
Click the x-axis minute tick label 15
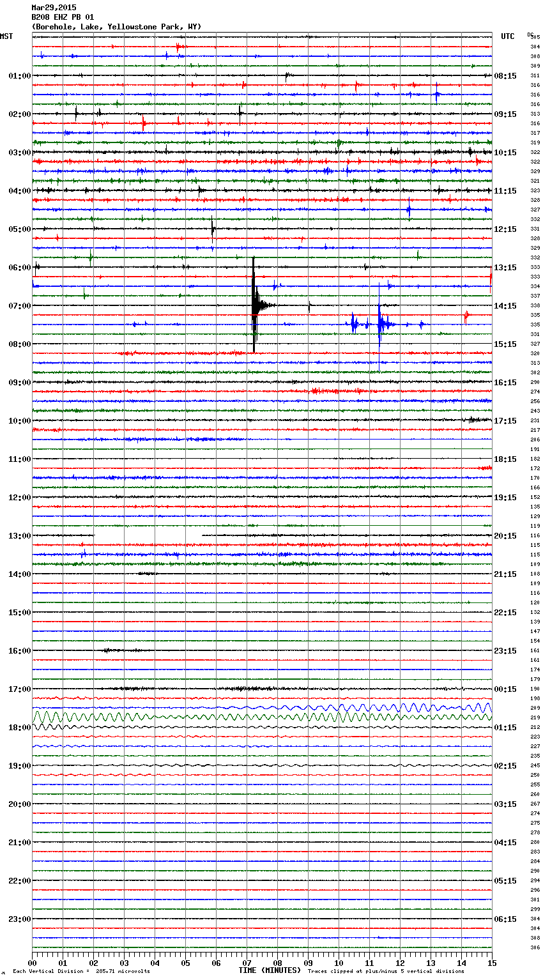pos(492,963)
